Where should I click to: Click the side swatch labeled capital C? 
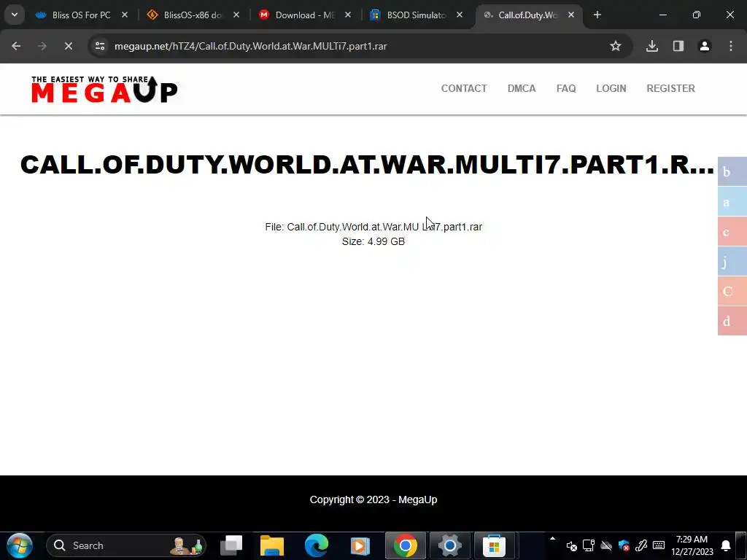732,291
